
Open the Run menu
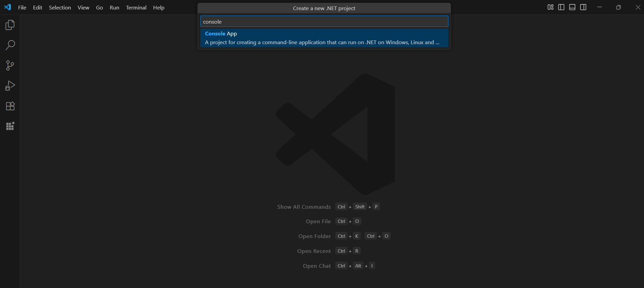tap(114, 7)
